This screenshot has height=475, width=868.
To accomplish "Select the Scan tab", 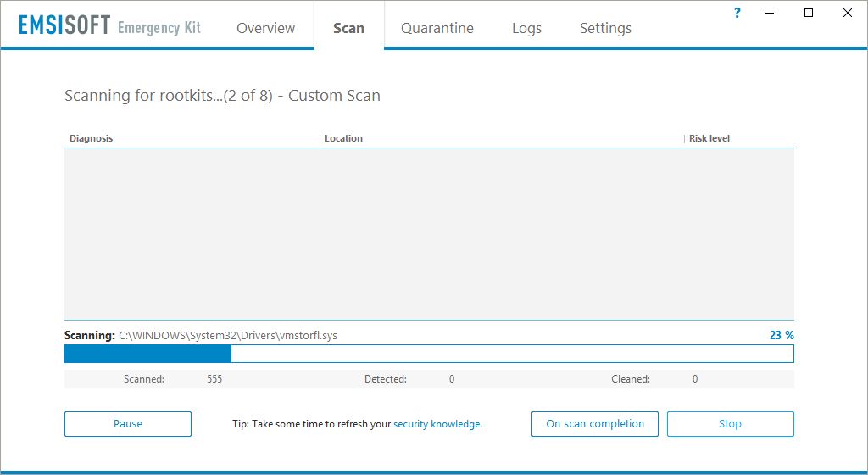I will coord(348,28).
